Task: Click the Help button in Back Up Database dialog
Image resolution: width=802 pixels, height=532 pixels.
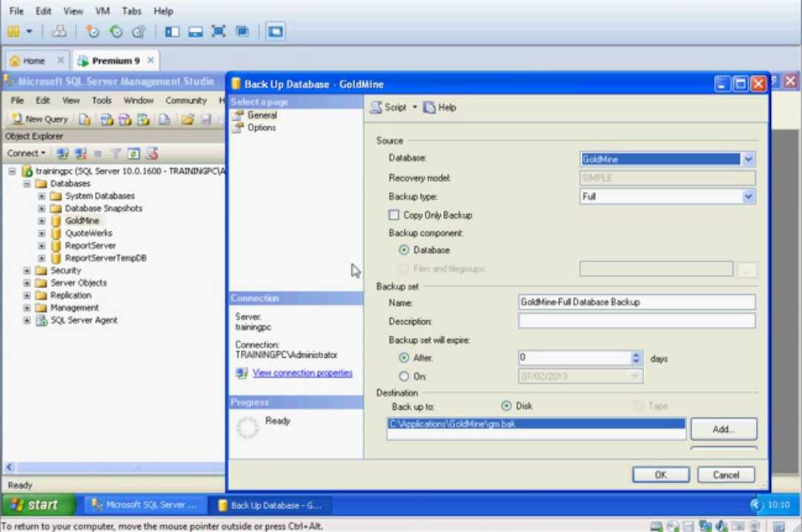Action: [x=440, y=107]
